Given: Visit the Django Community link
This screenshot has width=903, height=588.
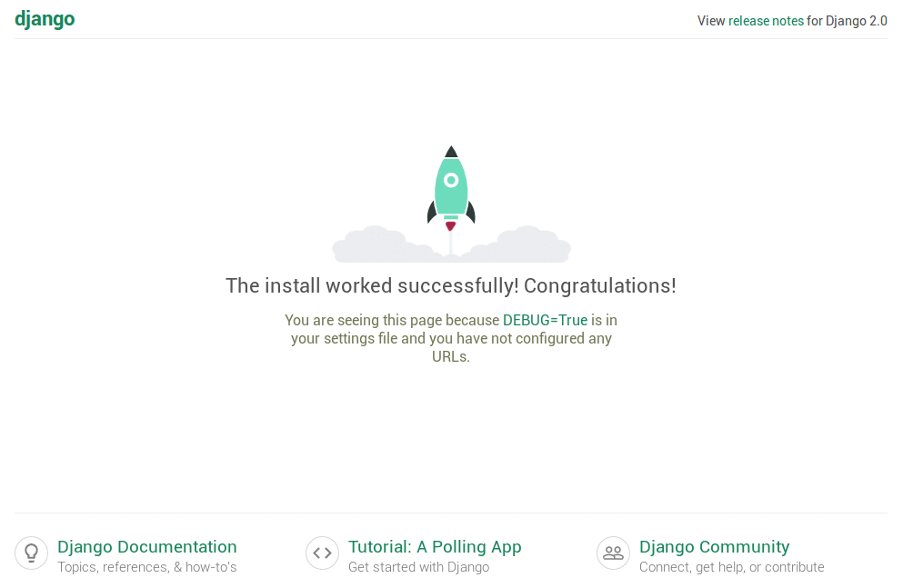Looking at the screenshot, I should (x=714, y=546).
